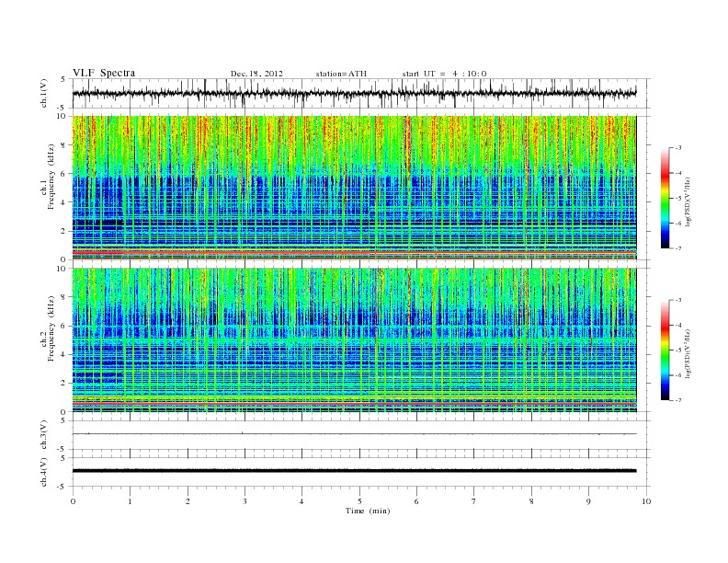Screen dimensions: 728x563
Task: Select the ch.1 "log(PSD)(V²/Hz)" colorbar label
Action: click(688, 201)
